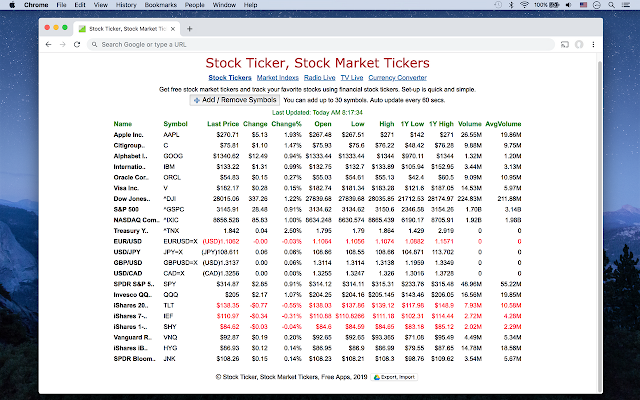The height and width of the screenshot is (400, 640).
Task: Open the People menu
Action: point(195,5)
